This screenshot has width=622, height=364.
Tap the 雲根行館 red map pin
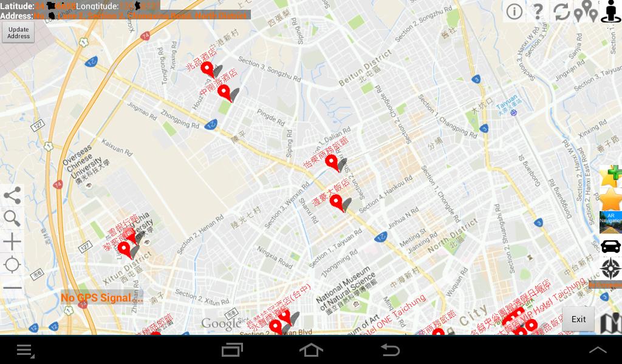131,237
